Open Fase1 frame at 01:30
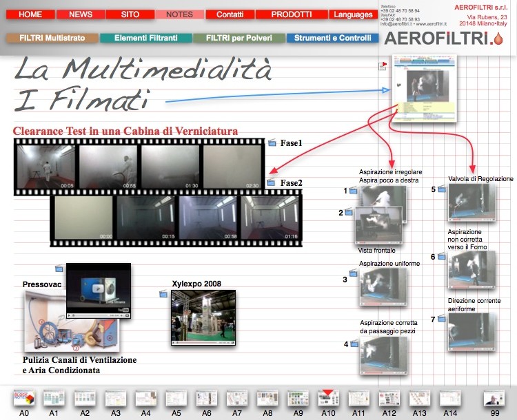 click(170, 167)
